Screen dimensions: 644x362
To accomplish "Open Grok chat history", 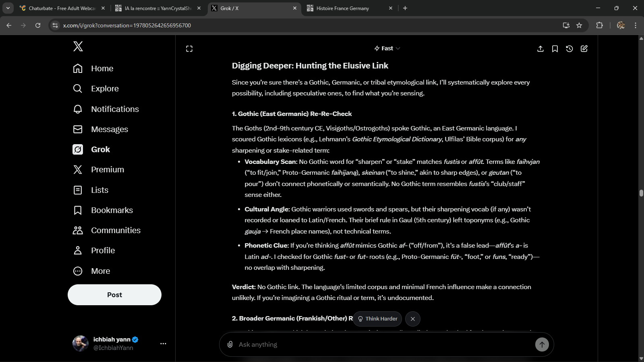I will pyautogui.click(x=569, y=49).
